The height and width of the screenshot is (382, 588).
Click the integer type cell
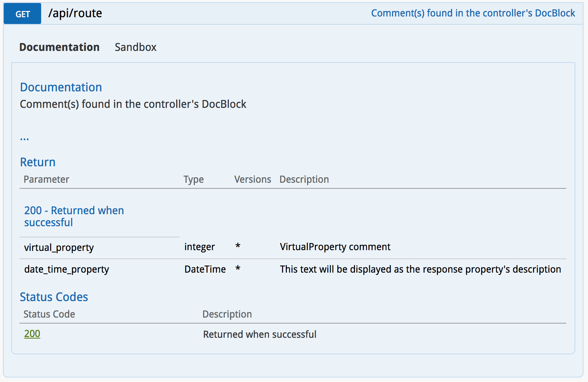(x=200, y=247)
